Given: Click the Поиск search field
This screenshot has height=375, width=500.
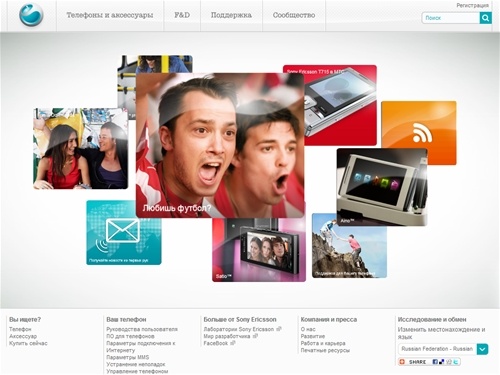Looking at the screenshot, I should 451,18.
